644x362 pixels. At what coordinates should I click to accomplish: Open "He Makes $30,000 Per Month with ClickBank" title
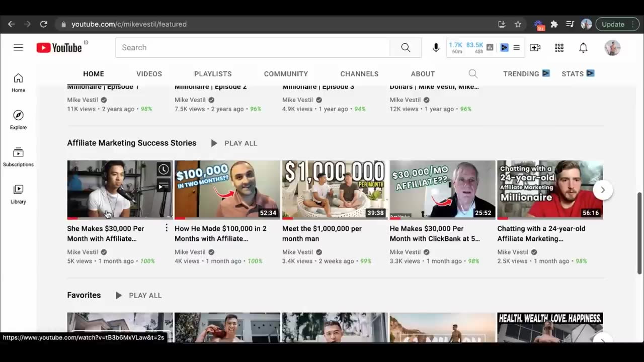[x=435, y=234]
